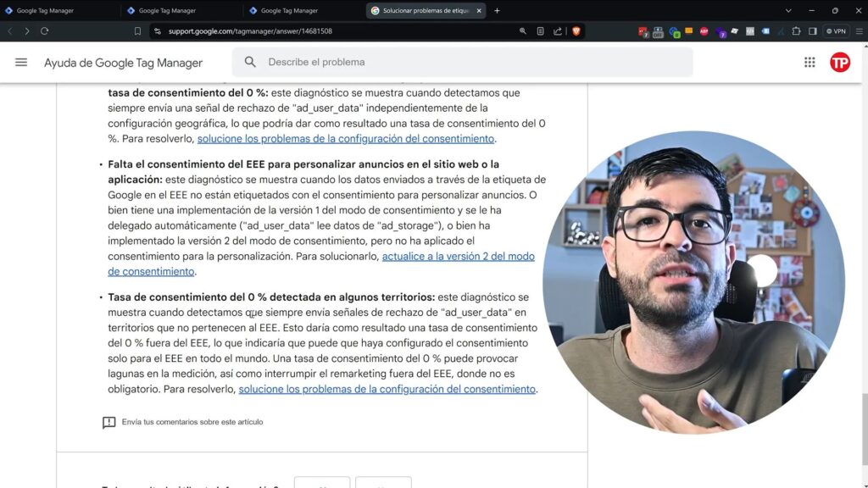Click the share page icon in address bar
The height and width of the screenshot is (488, 868).
(558, 31)
